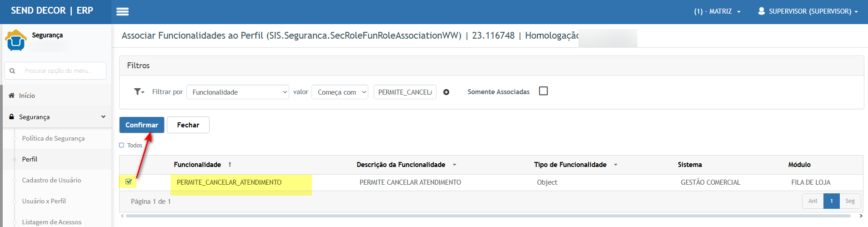Open the Começa com operator dropdown
Image resolution: width=868 pixels, height=227 pixels.
340,92
